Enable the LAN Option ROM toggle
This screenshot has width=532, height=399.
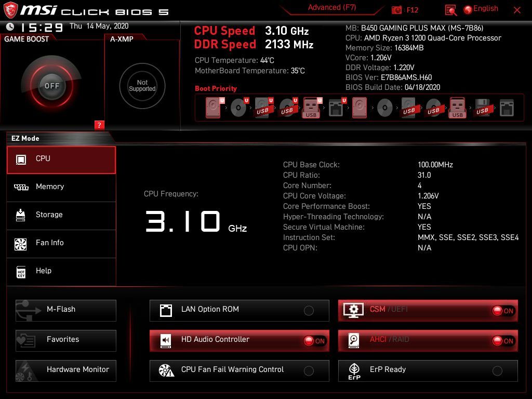[309, 311]
